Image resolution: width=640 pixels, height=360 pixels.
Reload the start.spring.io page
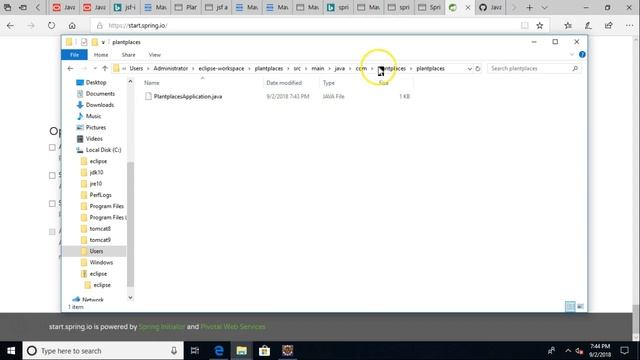point(51,25)
